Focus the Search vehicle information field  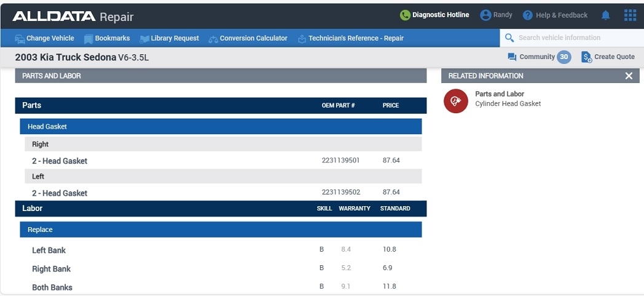(x=571, y=38)
